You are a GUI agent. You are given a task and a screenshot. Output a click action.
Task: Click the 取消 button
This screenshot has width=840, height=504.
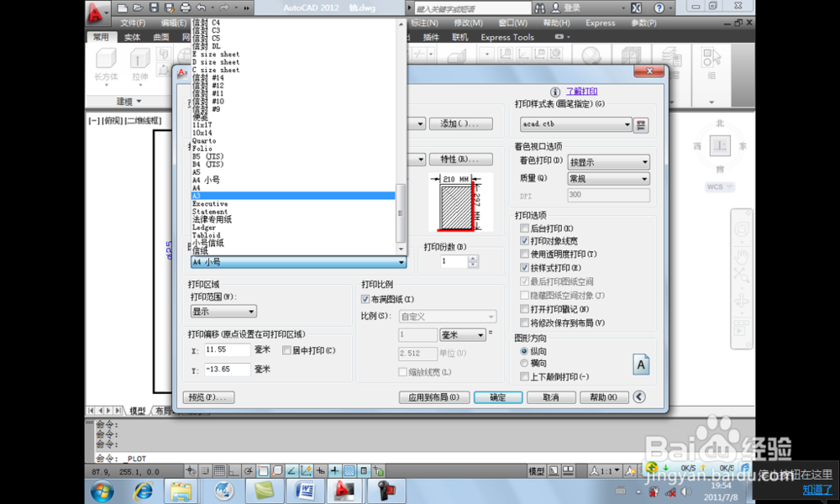(551, 396)
